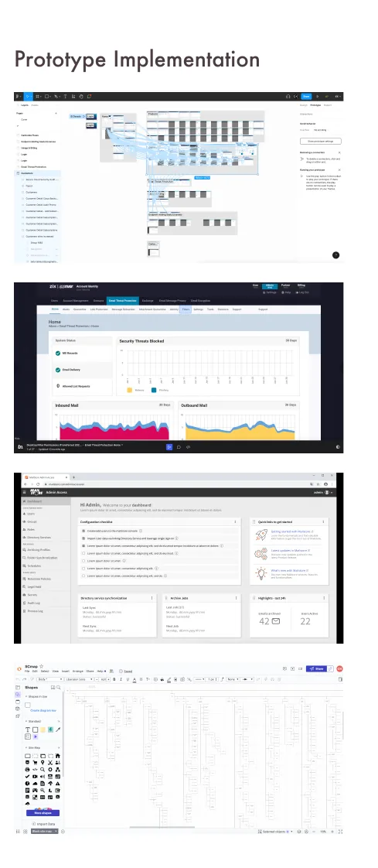
Task: Click the blue Share button in Lucidchart
Action: click(317, 668)
